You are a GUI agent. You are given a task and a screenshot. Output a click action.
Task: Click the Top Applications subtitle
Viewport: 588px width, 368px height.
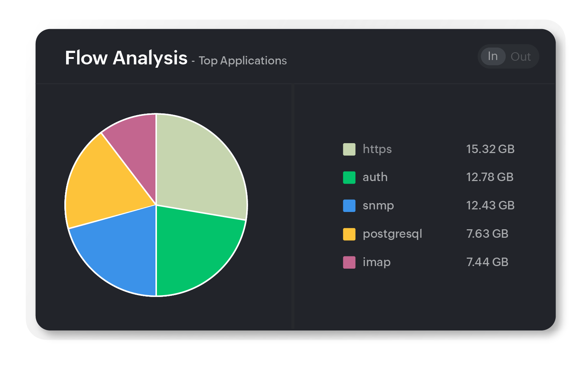(x=243, y=61)
